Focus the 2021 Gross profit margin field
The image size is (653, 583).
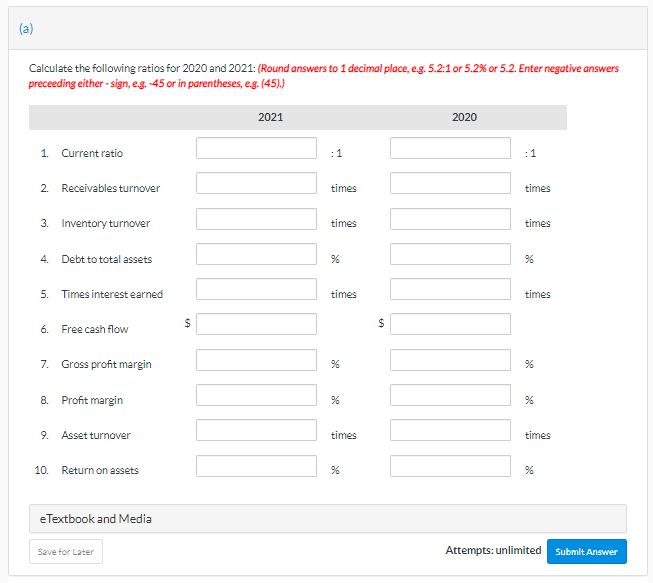[256, 360]
